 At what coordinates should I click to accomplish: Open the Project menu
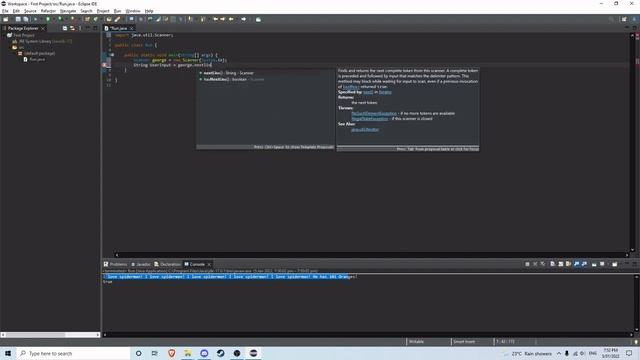click(103, 11)
